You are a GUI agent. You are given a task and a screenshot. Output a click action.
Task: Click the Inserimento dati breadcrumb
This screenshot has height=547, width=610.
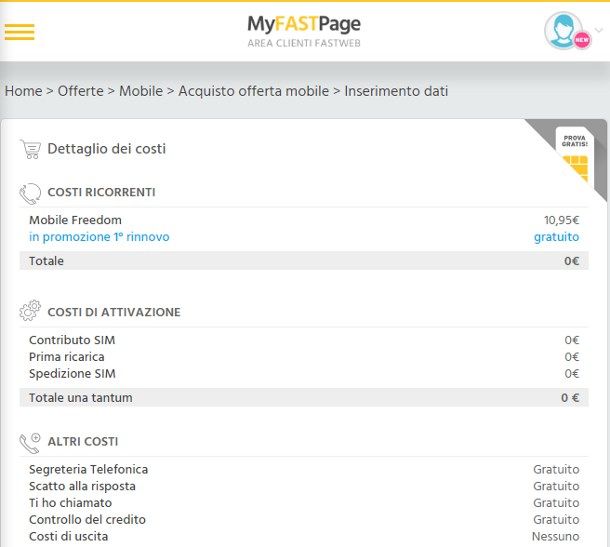(x=396, y=91)
